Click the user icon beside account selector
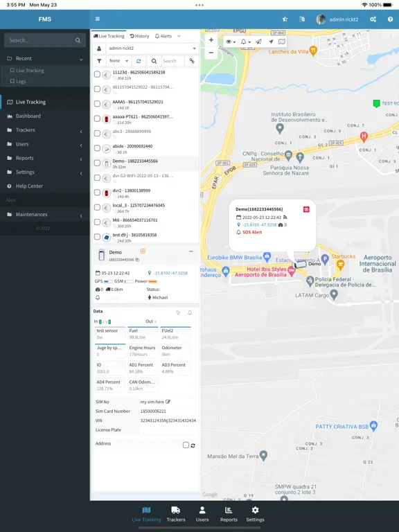This screenshot has width=399, height=532. coord(99,48)
